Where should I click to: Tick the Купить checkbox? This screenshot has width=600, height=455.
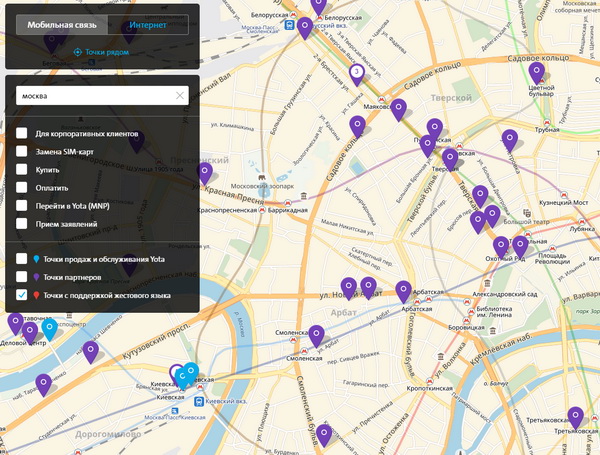[22, 169]
